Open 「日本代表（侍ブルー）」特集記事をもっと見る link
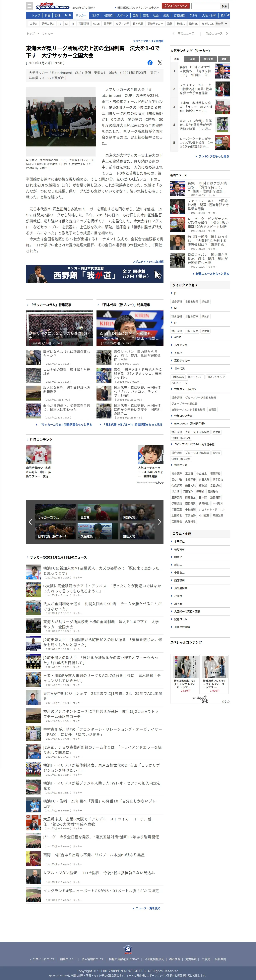 pos(131,425)
